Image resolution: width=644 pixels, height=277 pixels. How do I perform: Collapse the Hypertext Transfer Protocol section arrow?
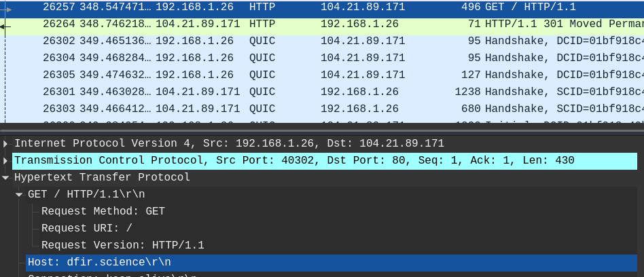click(x=6, y=177)
